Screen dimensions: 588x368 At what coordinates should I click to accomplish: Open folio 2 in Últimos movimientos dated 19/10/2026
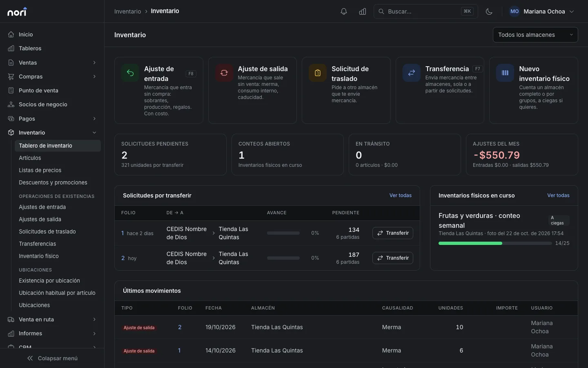180,327
